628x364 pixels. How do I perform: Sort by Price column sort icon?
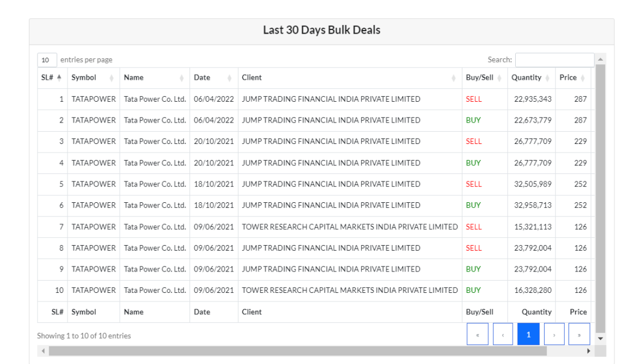click(583, 78)
